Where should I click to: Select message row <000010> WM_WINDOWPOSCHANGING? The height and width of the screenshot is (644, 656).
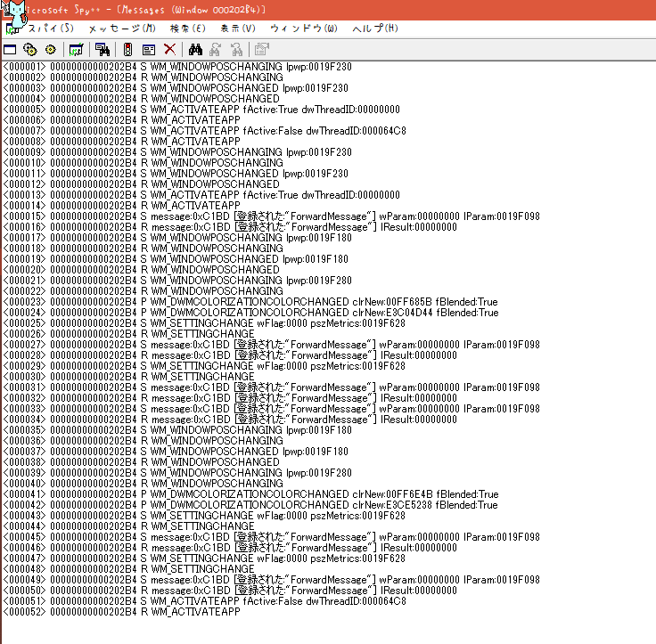point(143,163)
